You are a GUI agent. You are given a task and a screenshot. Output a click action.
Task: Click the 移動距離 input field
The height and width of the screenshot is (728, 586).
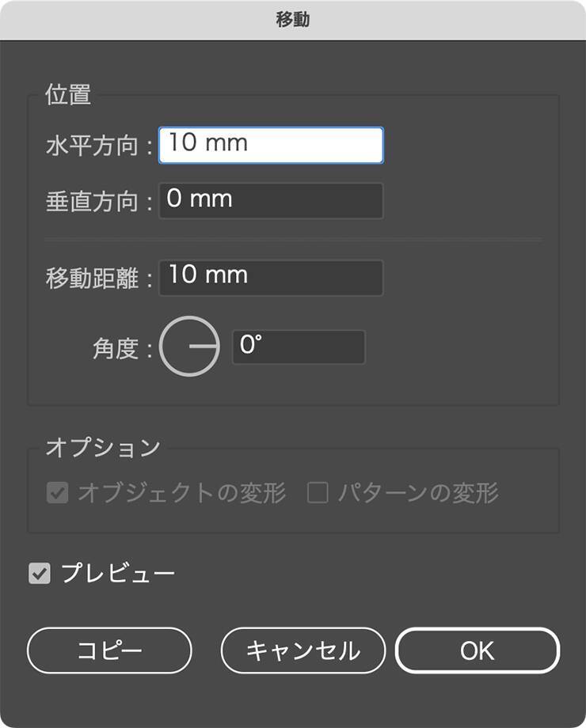pyautogui.click(x=271, y=278)
